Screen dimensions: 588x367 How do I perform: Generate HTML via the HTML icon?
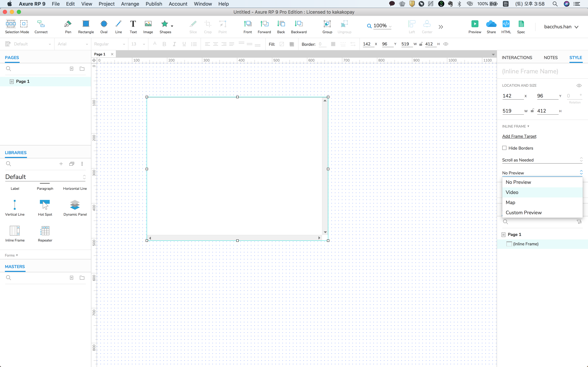pyautogui.click(x=506, y=24)
